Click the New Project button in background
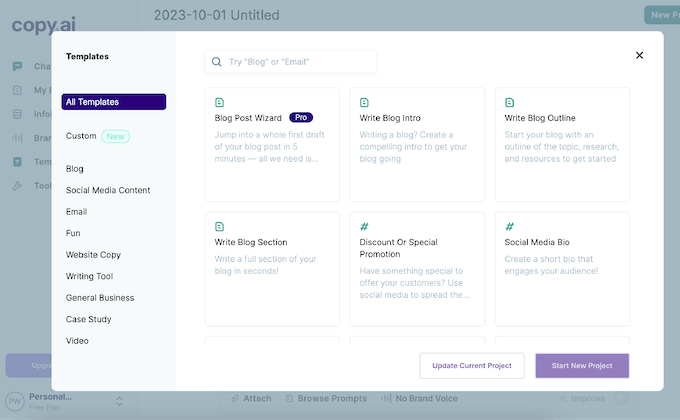Viewport: 680px width, 420px height. 662,15
